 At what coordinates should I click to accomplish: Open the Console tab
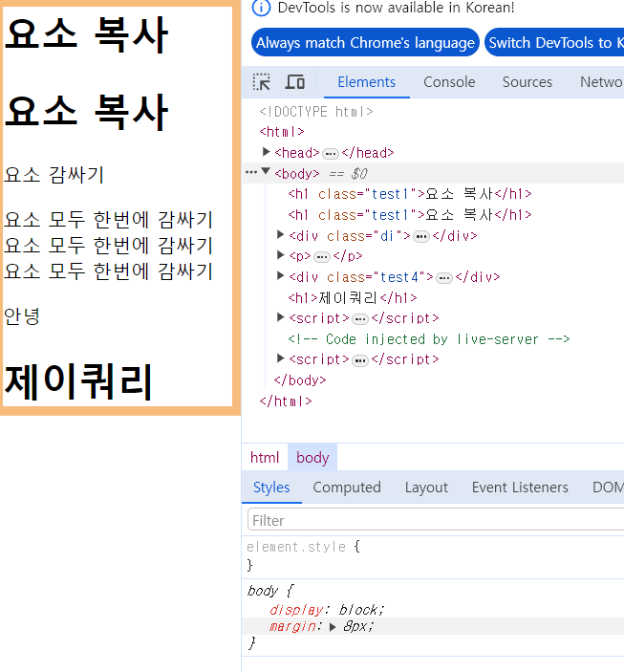click(x=449, y=82)
